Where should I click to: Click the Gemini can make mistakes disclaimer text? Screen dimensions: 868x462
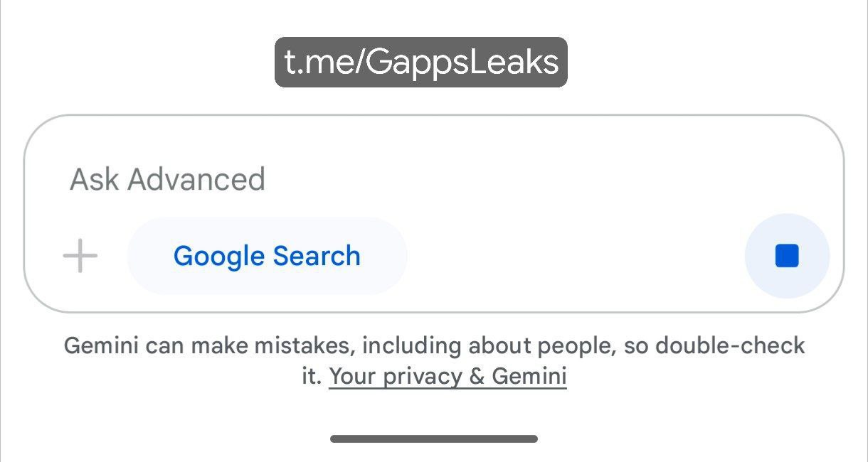[x=434, y=361]
